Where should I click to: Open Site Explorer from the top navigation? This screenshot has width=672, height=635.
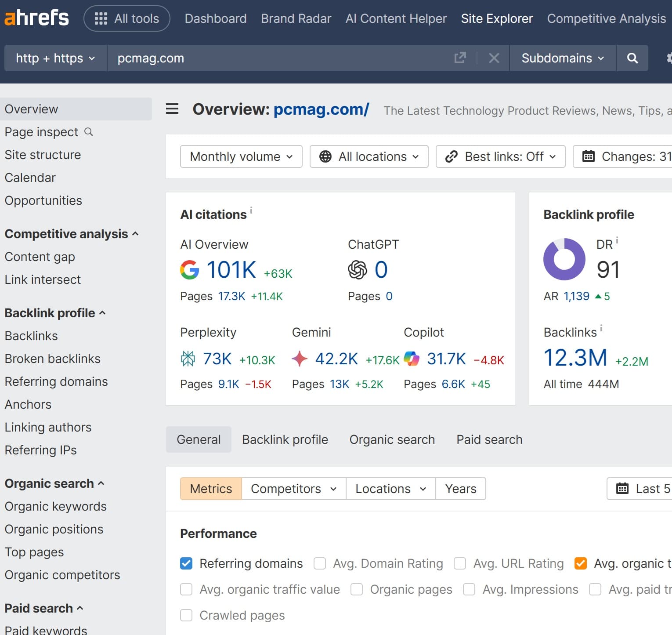click(x=497, y=18)
